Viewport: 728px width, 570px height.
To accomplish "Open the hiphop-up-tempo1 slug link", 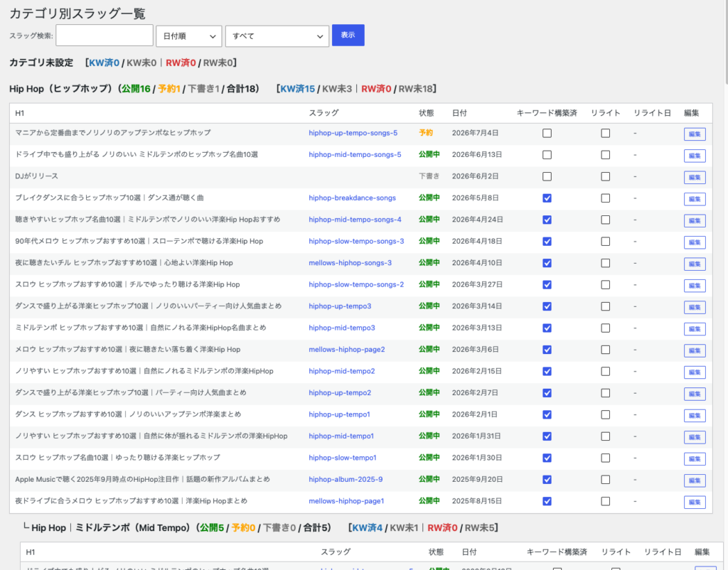I will (x=339, y=414).
